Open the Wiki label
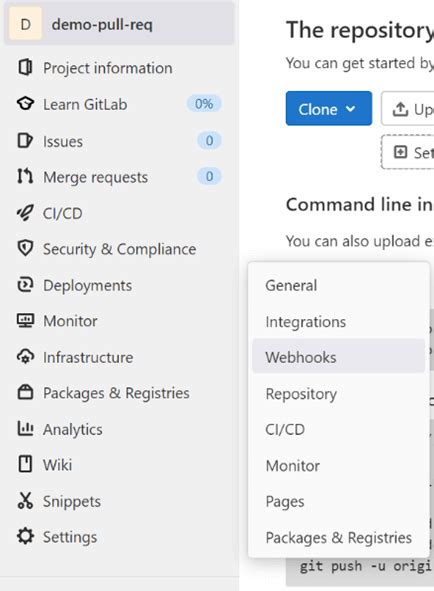434x591 pixels. (57, 465)
